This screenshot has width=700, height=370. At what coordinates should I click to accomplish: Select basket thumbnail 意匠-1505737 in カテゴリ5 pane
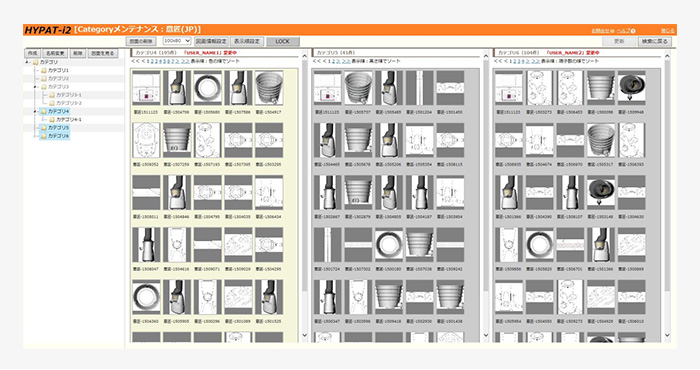click(358, 88)
